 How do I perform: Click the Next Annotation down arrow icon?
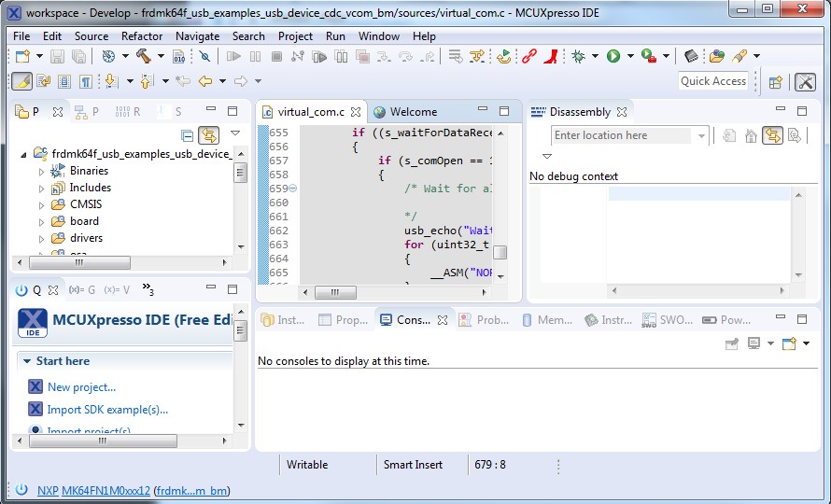tap(111, 81)
